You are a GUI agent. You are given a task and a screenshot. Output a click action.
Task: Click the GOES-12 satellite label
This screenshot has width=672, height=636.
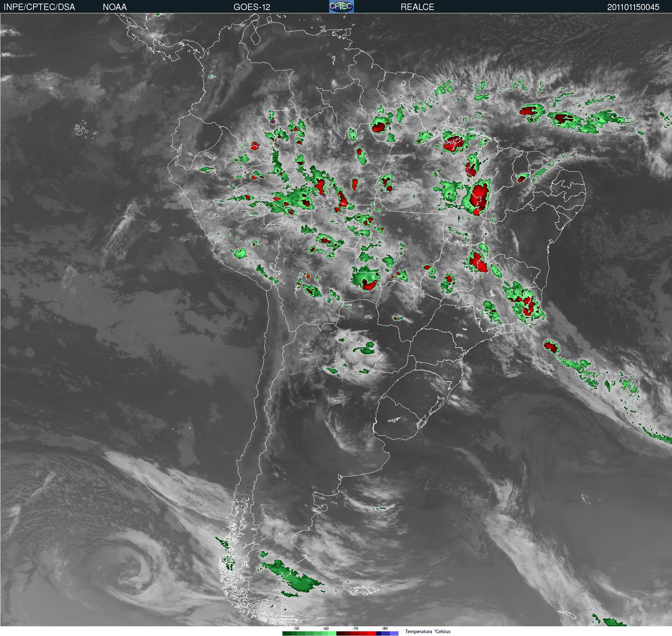pyautogui.click(x=252, y=7)
